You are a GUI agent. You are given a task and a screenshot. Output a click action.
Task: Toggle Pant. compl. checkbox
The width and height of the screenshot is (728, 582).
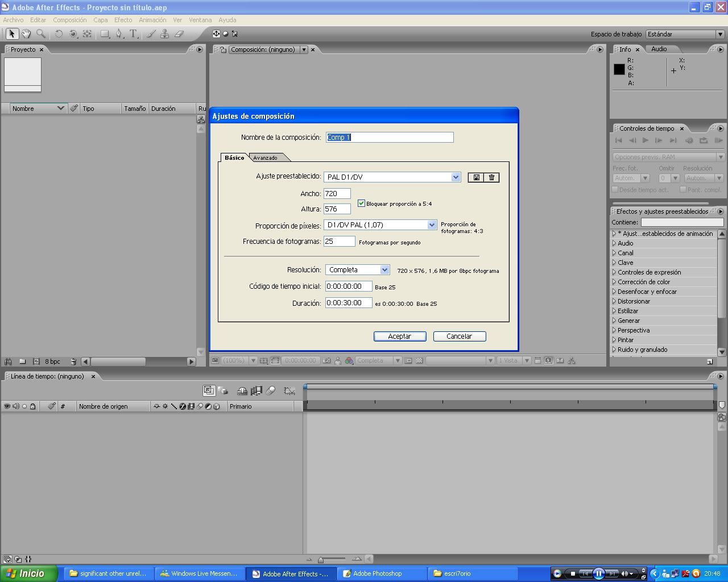coord(683,189)
